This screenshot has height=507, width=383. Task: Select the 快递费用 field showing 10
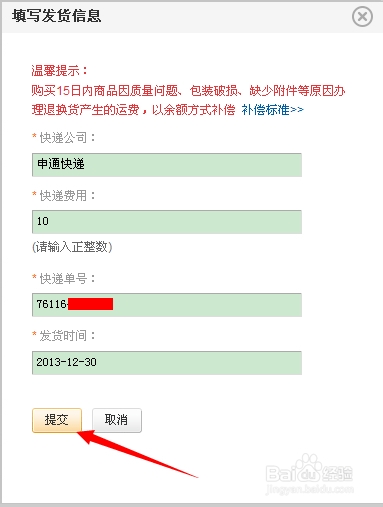(167, 222)
